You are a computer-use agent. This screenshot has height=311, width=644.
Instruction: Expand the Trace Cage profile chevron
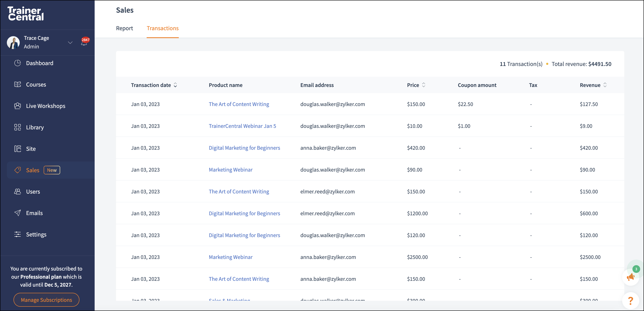coord(70,43)
